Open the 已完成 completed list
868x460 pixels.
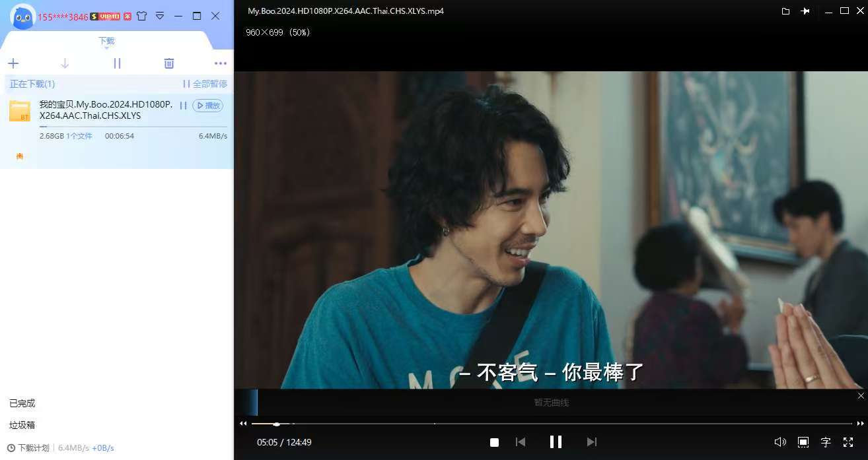(22, 403)
